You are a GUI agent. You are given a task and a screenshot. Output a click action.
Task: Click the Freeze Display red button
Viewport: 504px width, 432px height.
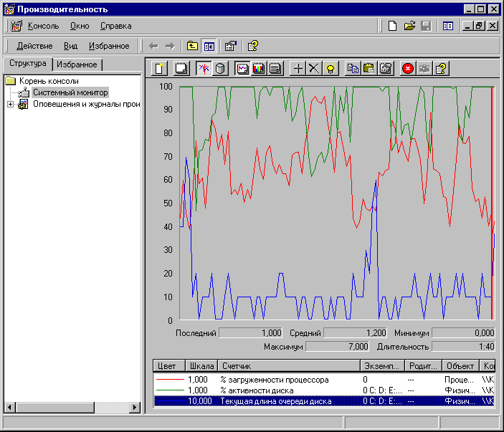[408, 69]
